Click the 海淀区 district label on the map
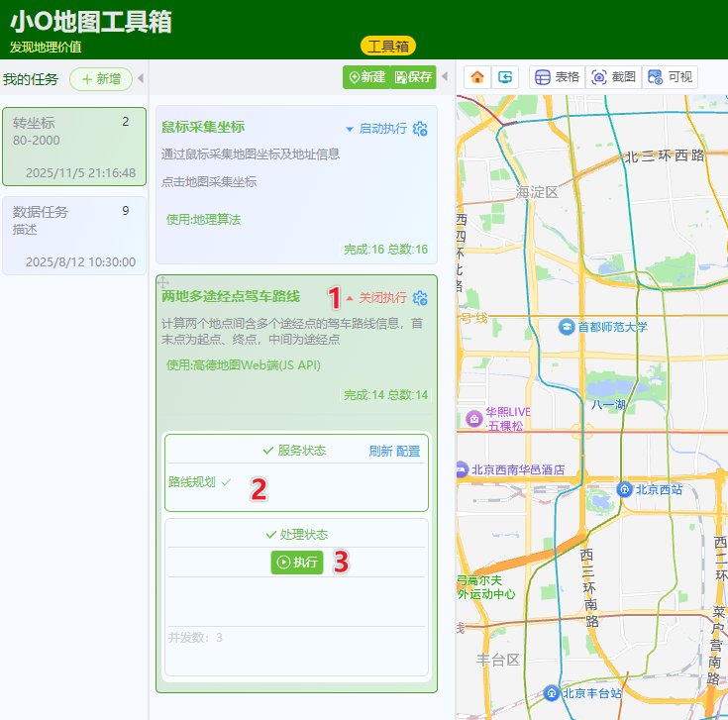Image resolution: width=728 pixels, height=720 pixels. click(537, 192)
